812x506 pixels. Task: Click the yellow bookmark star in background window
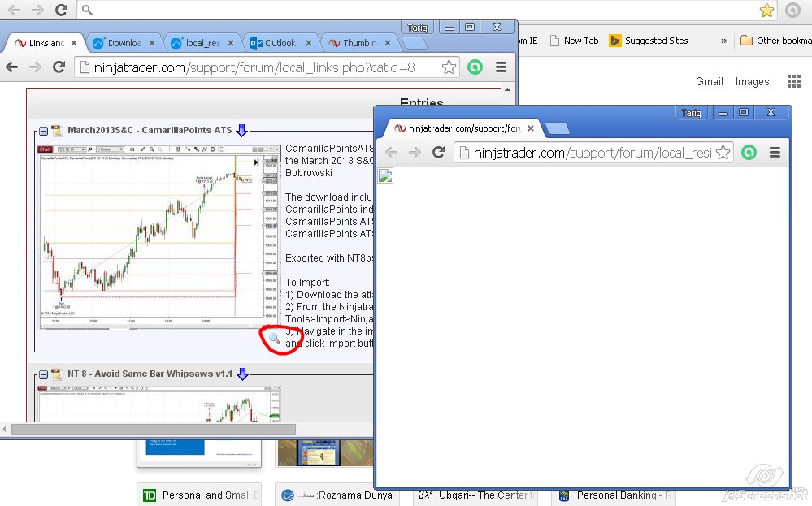click(766, 10)
